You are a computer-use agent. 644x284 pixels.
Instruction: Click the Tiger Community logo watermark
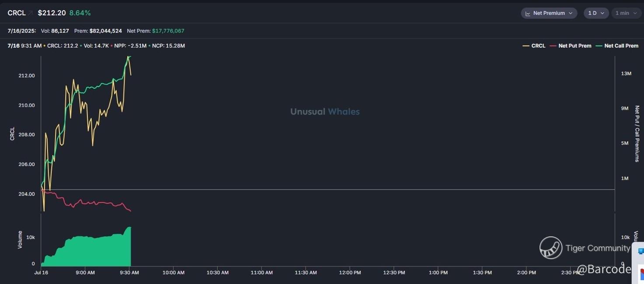point(550,248)
